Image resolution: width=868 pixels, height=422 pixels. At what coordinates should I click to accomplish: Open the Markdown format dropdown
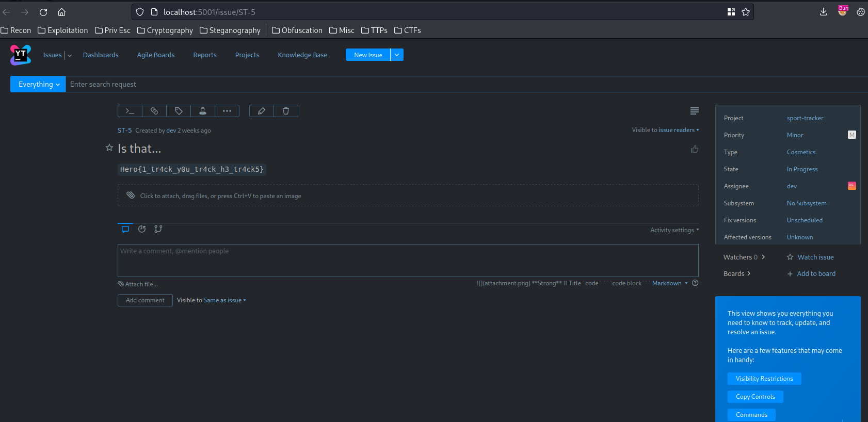(670, 283)
